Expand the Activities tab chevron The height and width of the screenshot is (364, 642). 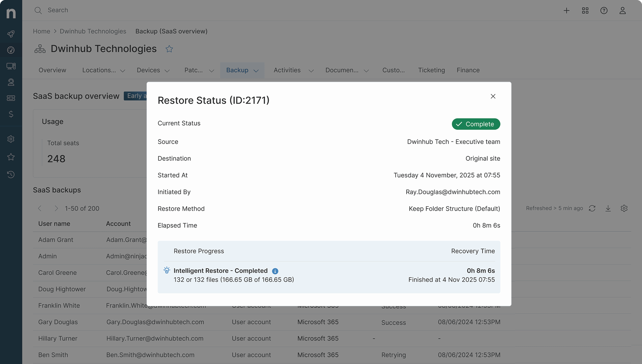[x=311, y=71]
